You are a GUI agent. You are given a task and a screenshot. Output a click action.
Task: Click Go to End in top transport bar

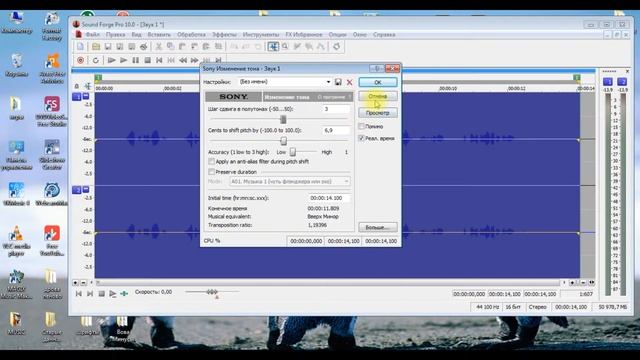pos(218,60)
